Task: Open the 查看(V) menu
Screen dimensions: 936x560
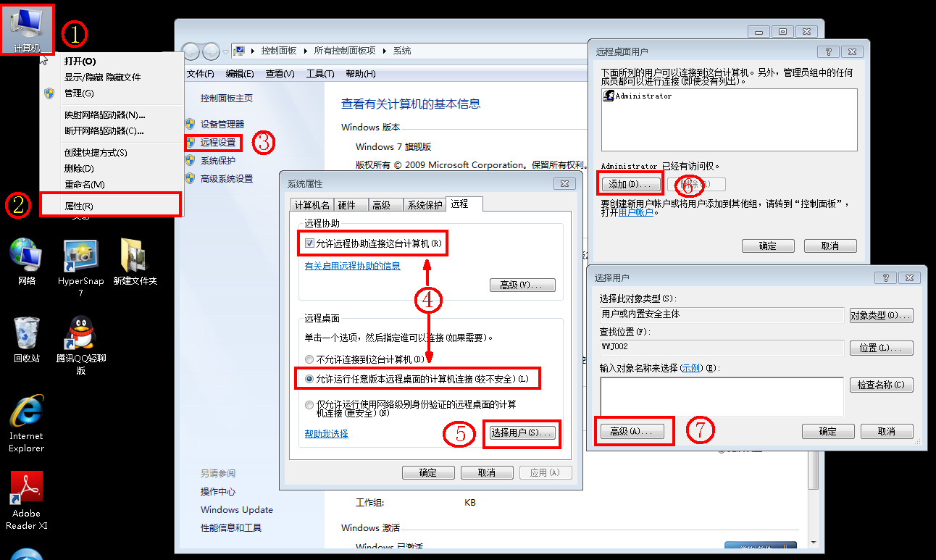Action: click(280, 74)
